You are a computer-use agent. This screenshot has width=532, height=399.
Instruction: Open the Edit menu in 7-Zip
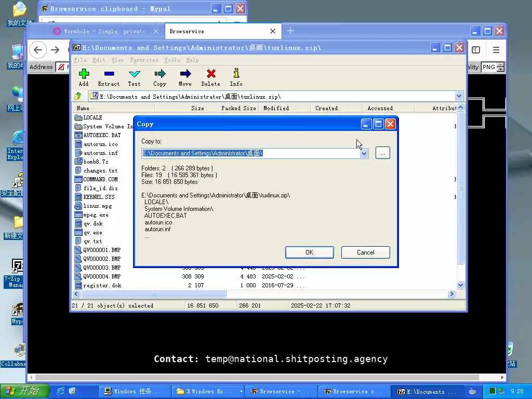point(99,60)
